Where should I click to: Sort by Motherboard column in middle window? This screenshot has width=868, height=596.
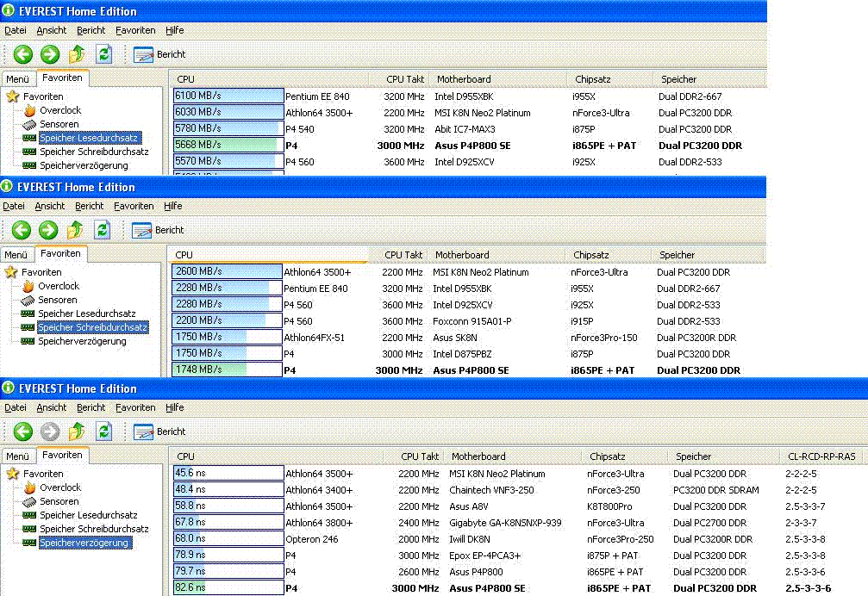[x=496, y=255]
